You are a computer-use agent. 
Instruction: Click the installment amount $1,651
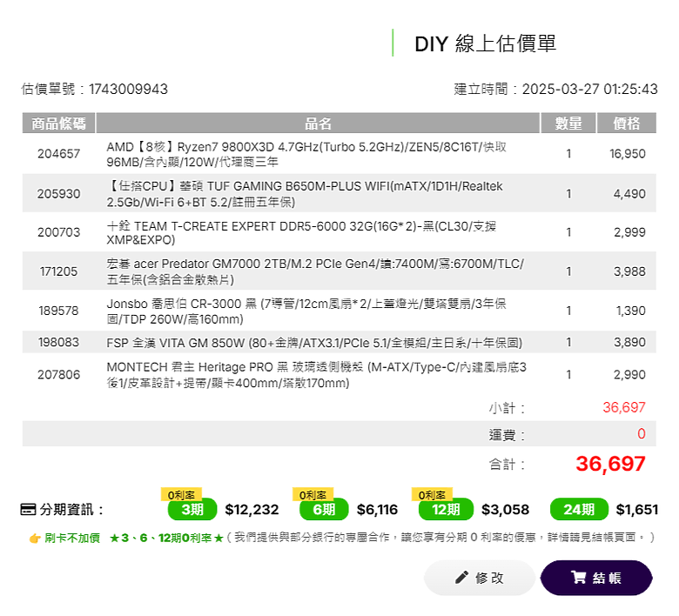click(x=637, y=510)
